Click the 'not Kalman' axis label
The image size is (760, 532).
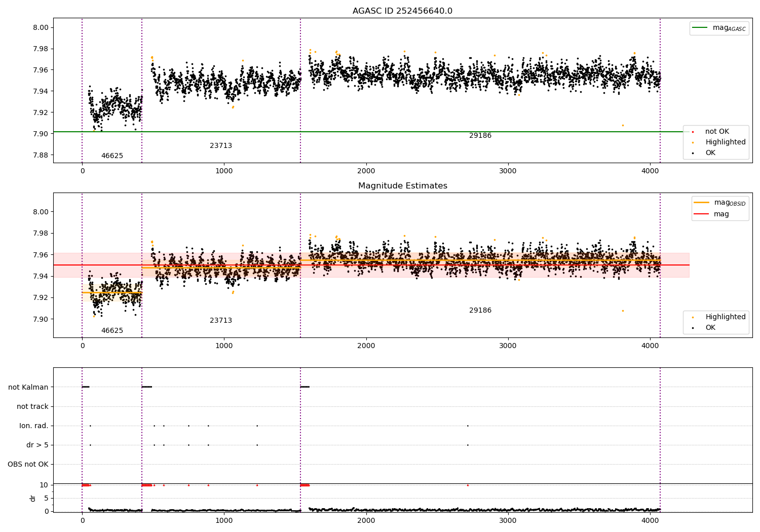tap(28, 388)
